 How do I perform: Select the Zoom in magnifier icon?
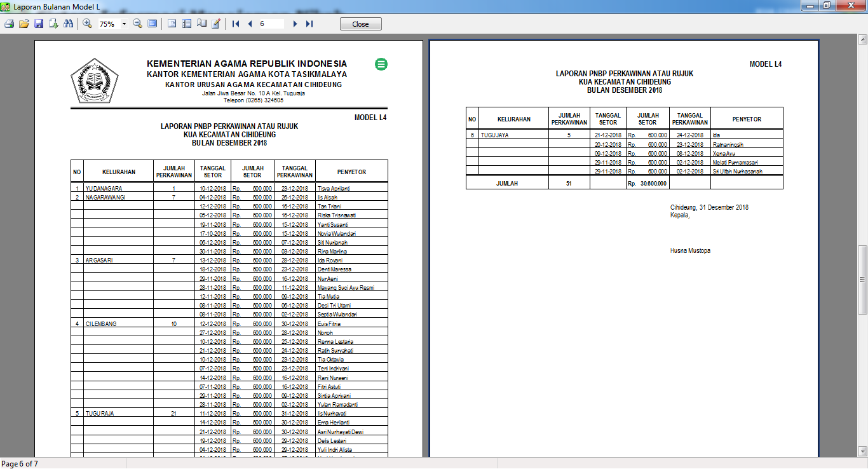[x=86, y=24]
